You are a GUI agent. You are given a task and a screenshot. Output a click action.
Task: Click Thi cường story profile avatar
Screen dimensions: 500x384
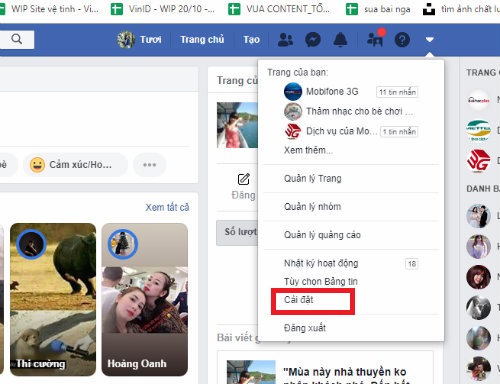(31, 244)
